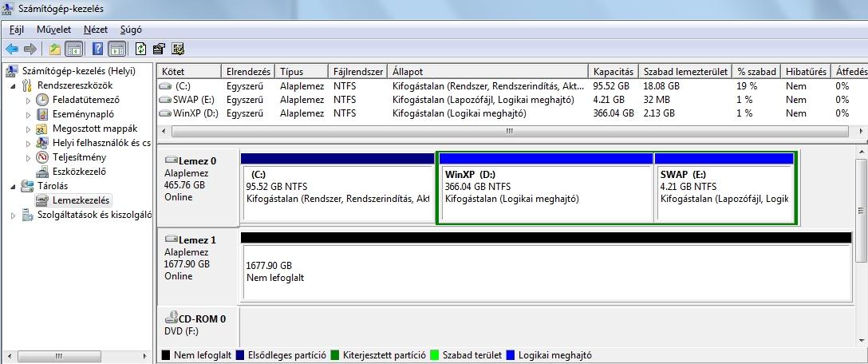Click the Eszközkezelő icon
Image resolution: width=868 pixels, height=364 pixels.
pos(42,172)
